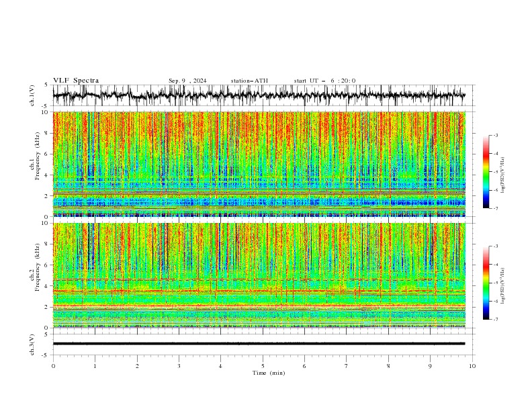Click the 'Sep. 9, 2024' date label
This screenshot has width=532, height=411.
(187, 81)
